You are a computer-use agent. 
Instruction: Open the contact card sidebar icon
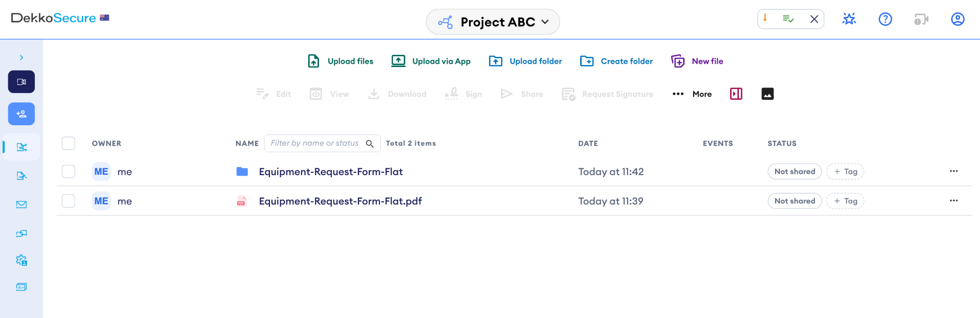click(x=22, y=287)
